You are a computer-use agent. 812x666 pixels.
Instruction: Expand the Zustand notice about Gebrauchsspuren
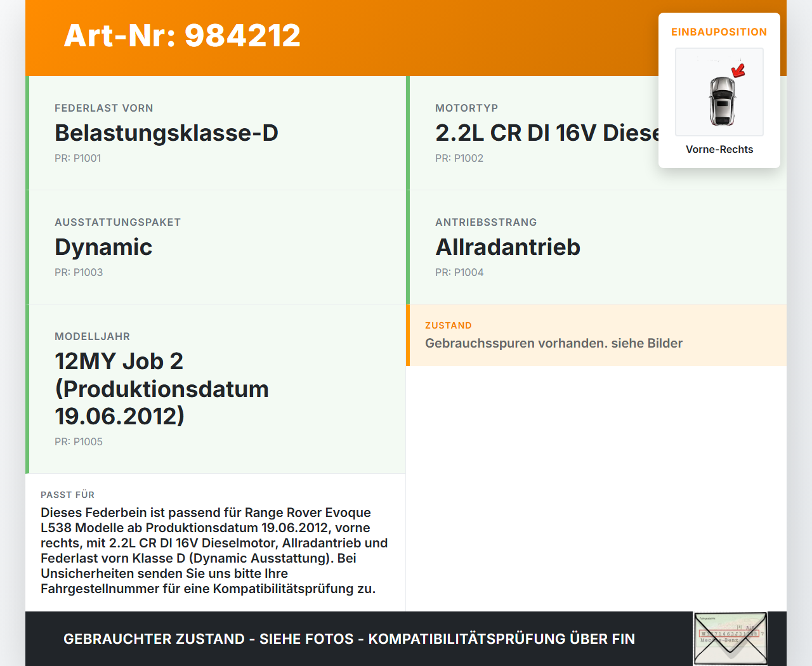(554, 336)
